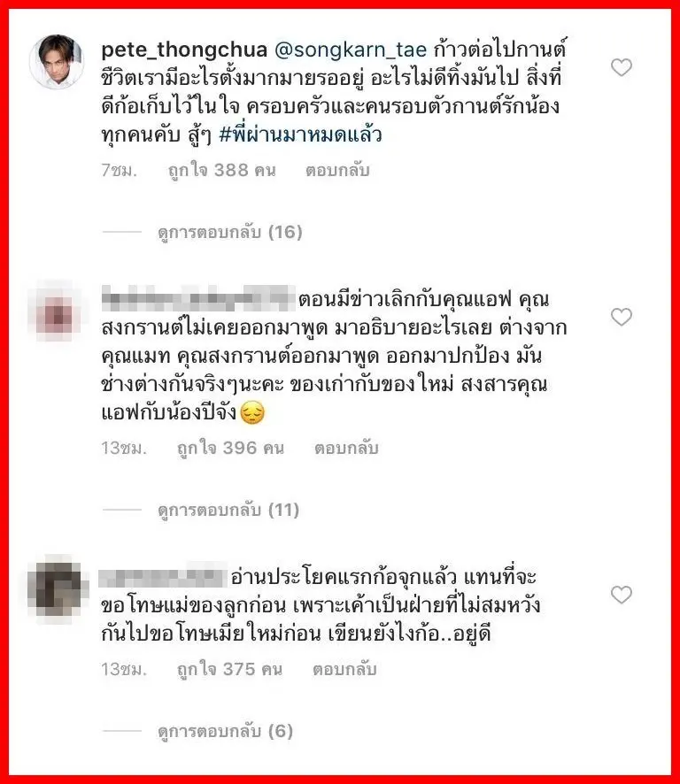Screen dimensions: 680x784
Task: Open the blurred username of third commenter
Action: pos(163,577)
